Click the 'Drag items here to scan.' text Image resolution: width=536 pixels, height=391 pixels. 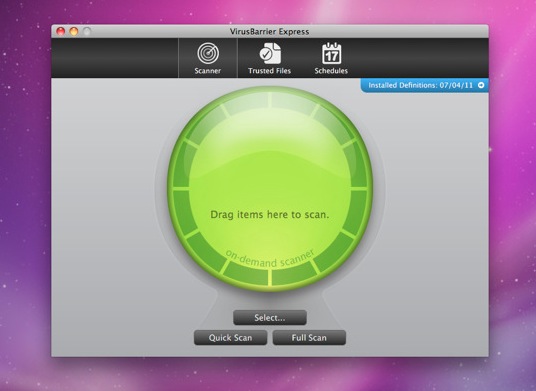pos(270,215)
